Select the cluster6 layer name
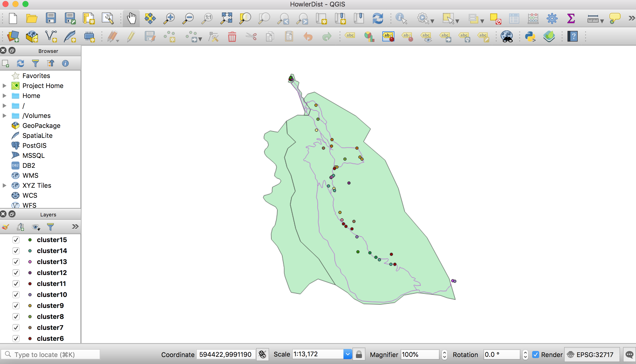Image resolution: width=636 pixels, height=364 pixels. click(x=50, y=339)
